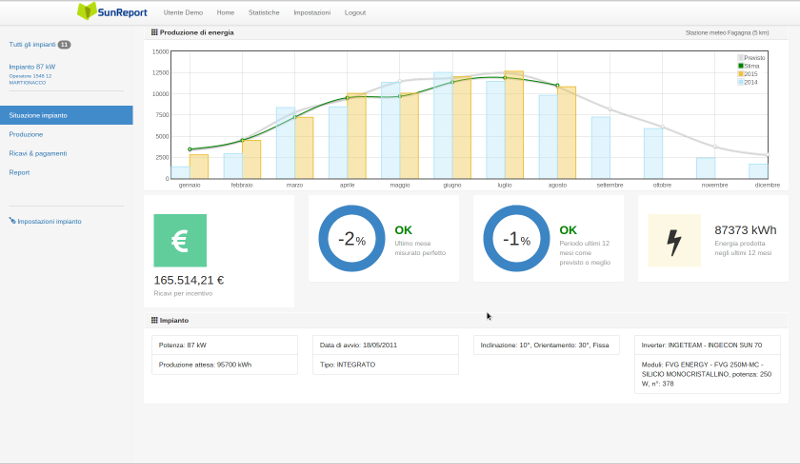Open Produzione in the sidebar

(x=26, y=134)
